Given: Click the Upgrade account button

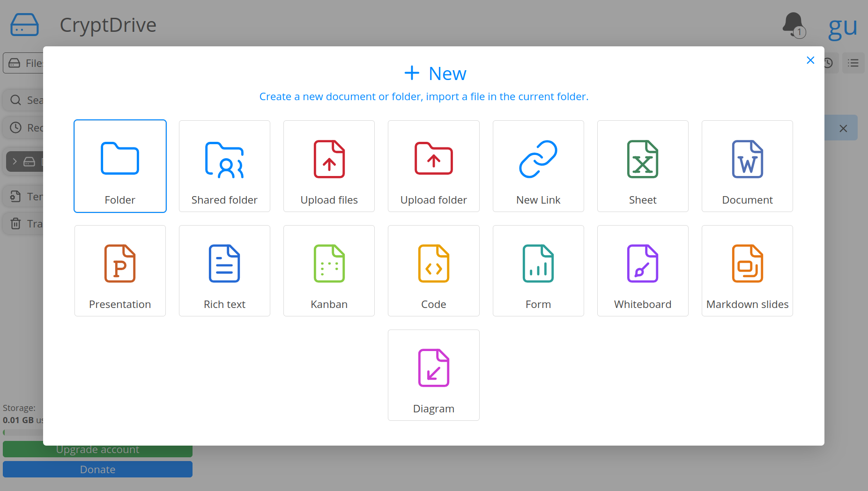Looking at the screenshot, I should [97, 450].
